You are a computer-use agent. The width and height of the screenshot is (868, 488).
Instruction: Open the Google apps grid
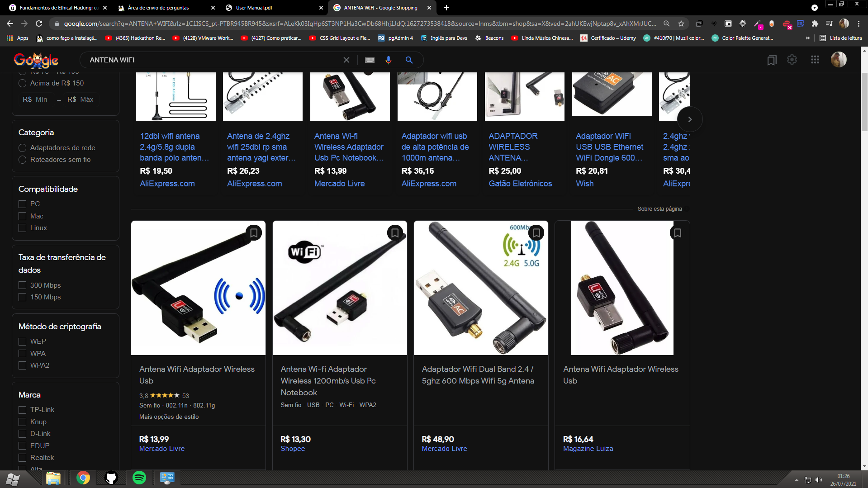tap(815, 59)
